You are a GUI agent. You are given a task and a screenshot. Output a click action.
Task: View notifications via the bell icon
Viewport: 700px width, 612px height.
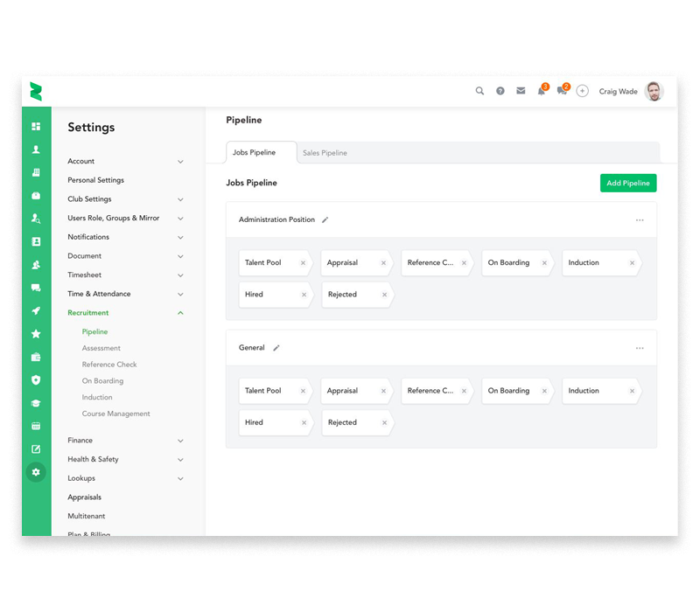click(x=541, y=91)
